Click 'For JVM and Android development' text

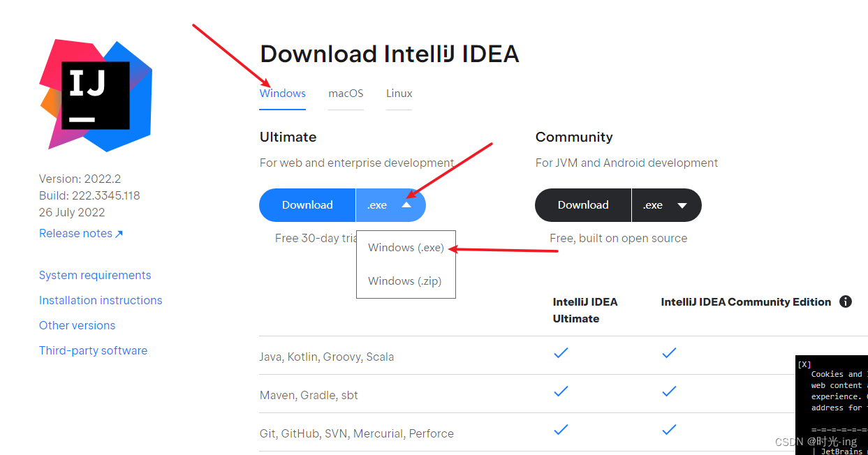pos(626,163)
